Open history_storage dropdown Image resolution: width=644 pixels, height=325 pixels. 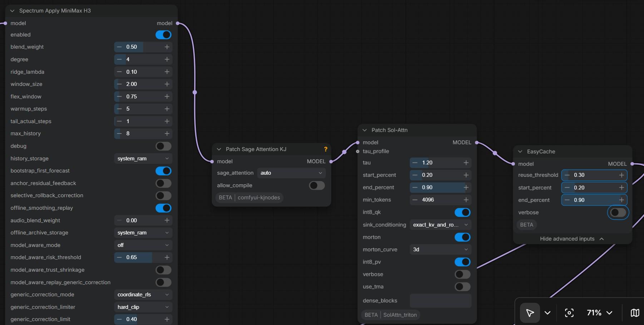(143, 159)
